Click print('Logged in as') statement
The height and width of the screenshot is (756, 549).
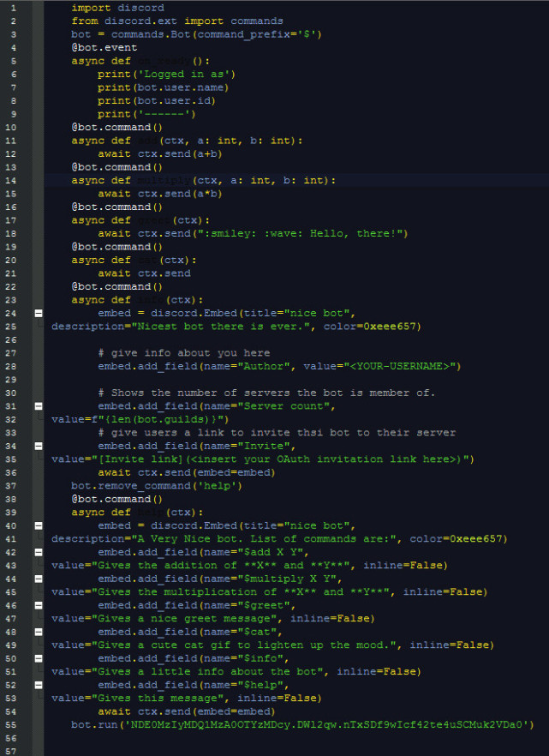pos(167,75)
